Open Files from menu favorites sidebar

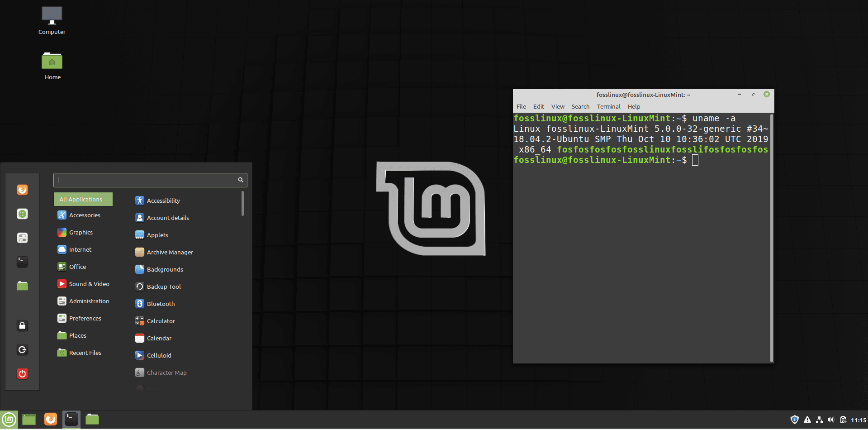click(22, 286)
